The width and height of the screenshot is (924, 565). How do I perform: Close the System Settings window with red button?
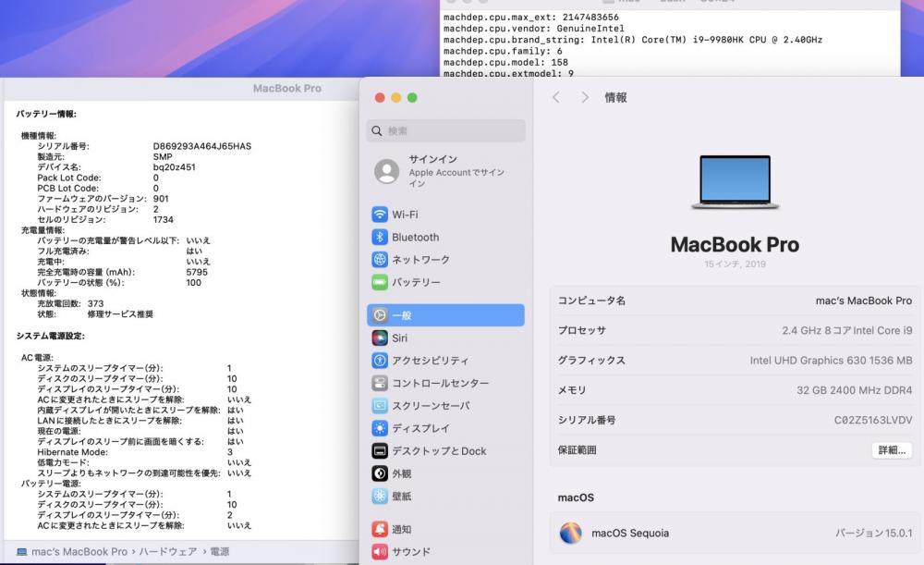coord(380,98)
